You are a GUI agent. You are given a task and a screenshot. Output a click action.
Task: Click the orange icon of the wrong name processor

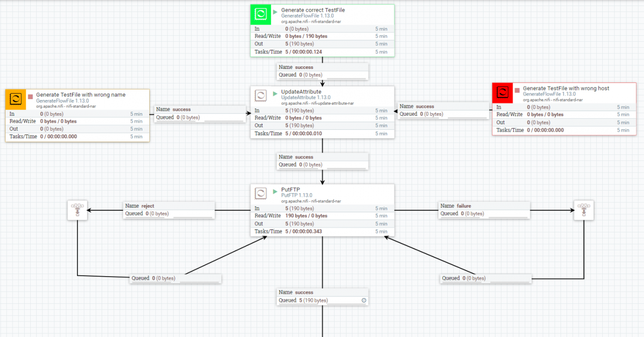coord(15,99)
